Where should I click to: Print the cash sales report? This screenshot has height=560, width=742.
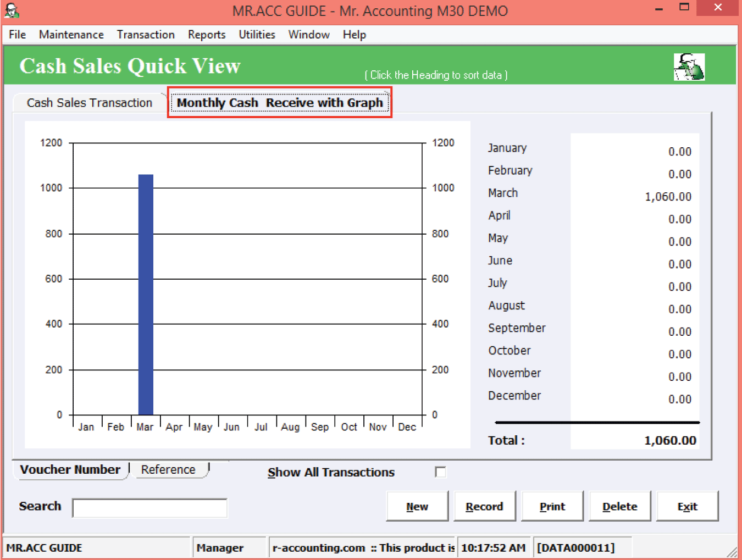(552, 506)
